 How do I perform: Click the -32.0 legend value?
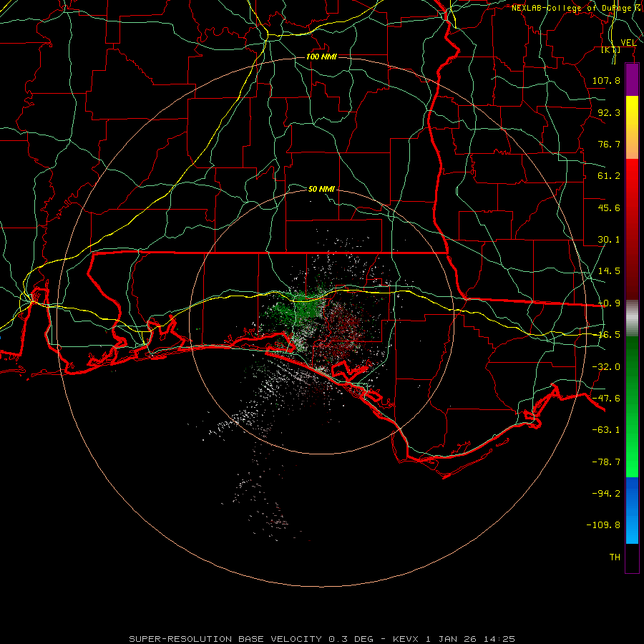(606, 367)
